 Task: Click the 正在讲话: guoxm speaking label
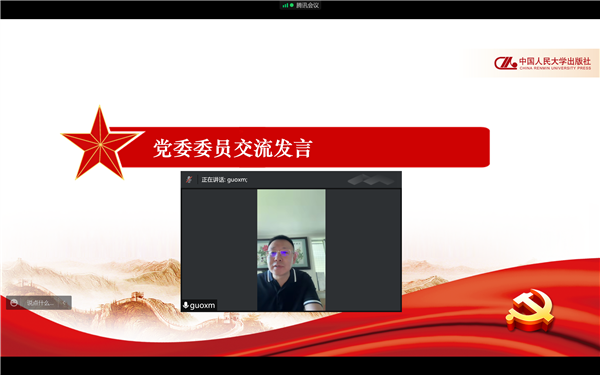(x=224, y=179)
